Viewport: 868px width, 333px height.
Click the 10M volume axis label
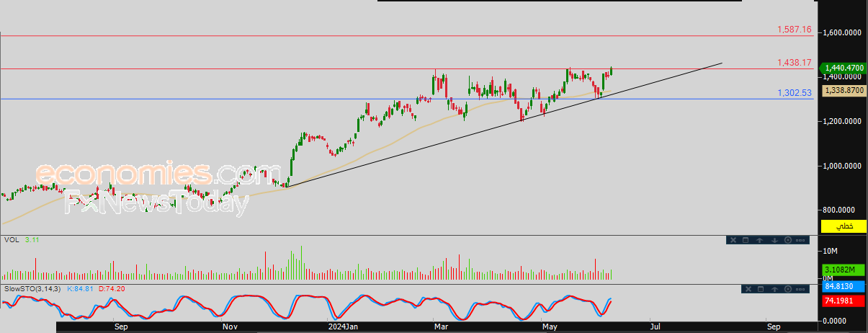click(830, 250)
